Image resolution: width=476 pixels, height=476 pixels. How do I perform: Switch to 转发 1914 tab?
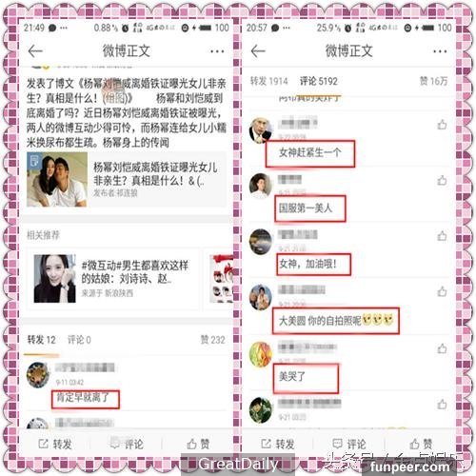(268, 81)
